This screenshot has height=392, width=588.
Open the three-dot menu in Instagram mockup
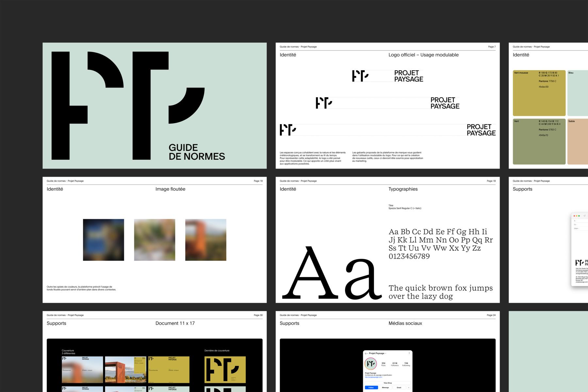409,353
